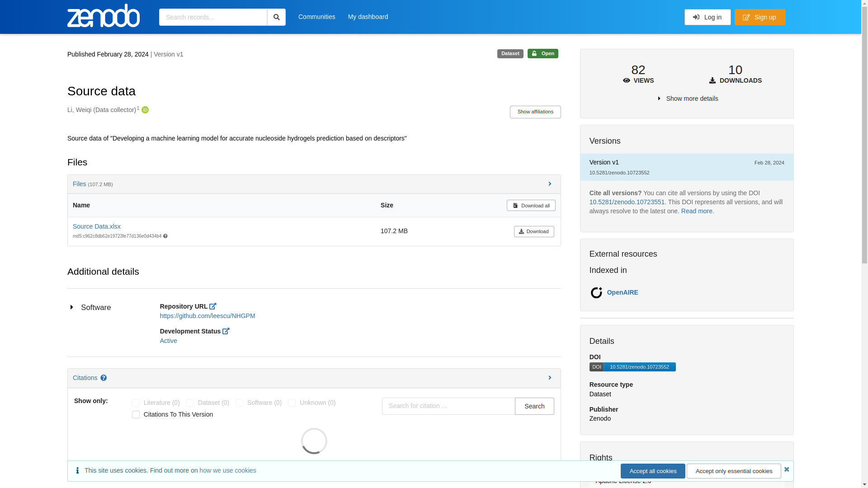
Task: Click the Open access status badge
Action: pos(543,54)
